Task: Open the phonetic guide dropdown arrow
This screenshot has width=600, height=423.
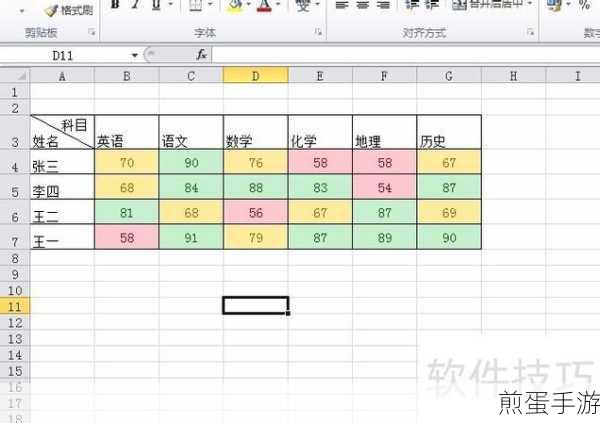Action: pos(318,5)
